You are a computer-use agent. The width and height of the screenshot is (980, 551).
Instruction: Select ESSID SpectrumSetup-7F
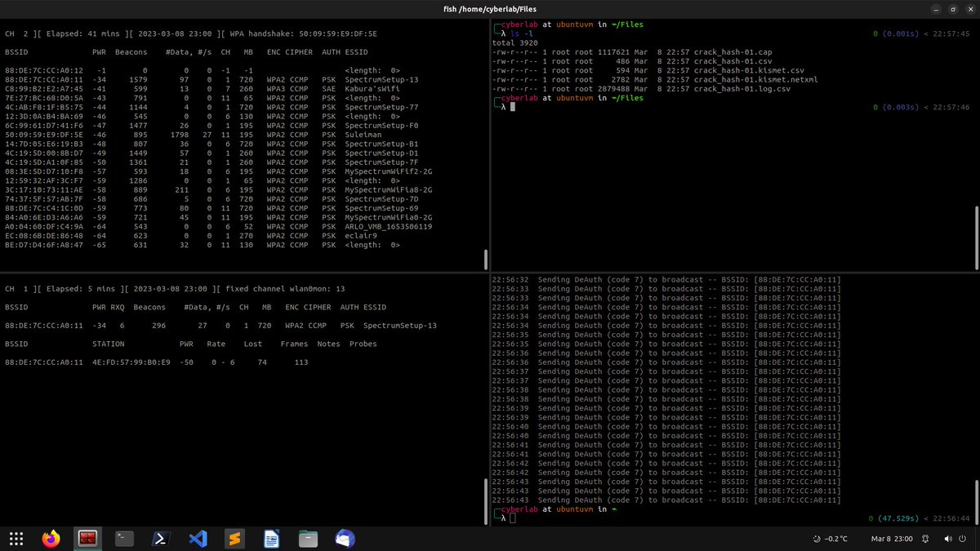click(381, 162)
